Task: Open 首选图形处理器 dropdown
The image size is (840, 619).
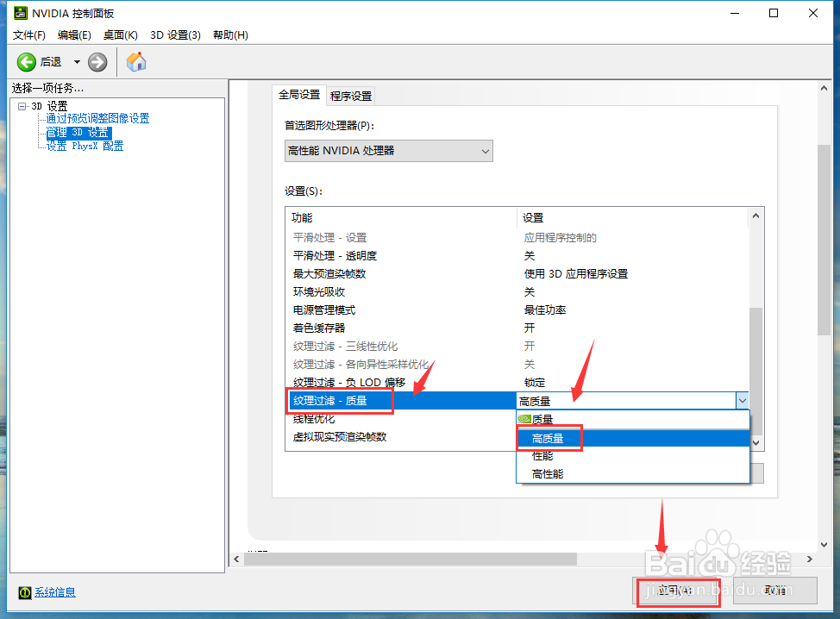Action: [388, 151]
